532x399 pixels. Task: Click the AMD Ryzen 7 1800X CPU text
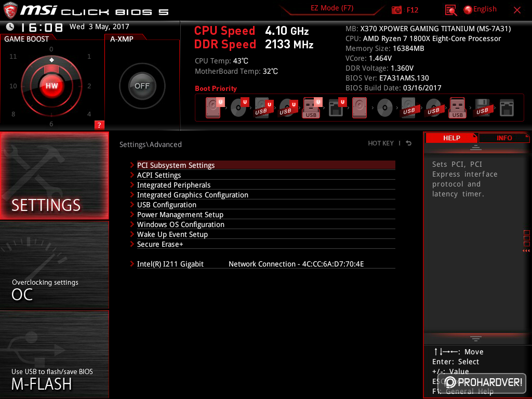point(423,38)
